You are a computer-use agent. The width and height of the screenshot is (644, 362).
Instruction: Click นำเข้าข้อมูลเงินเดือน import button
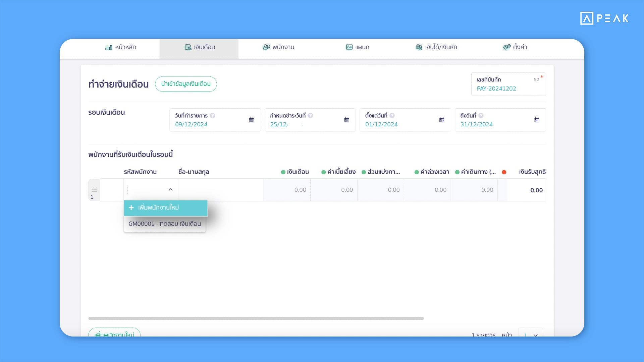pyautogui.click(x=186, y=83)
